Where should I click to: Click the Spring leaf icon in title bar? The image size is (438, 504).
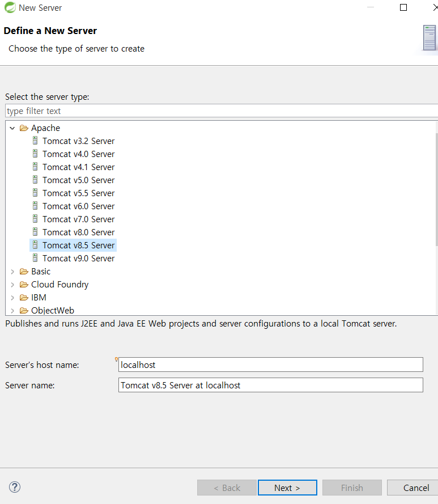[10, 7]
